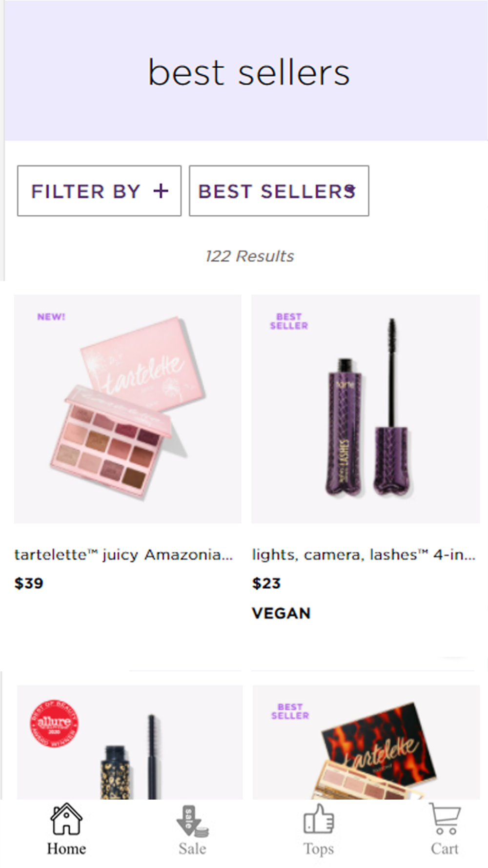The image size is (488, 868).
Task: Open the Tops thumbs-up icon
Action: click(319, 819)
